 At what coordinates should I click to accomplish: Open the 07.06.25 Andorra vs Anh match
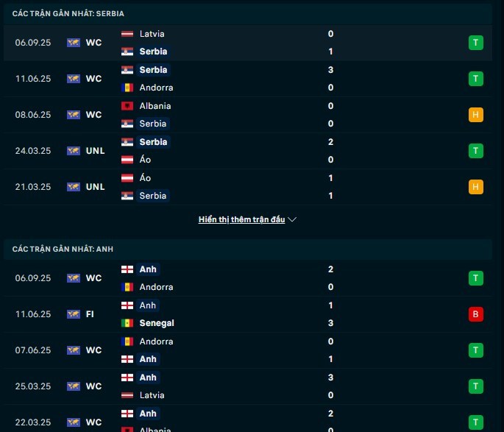point(248,350)
